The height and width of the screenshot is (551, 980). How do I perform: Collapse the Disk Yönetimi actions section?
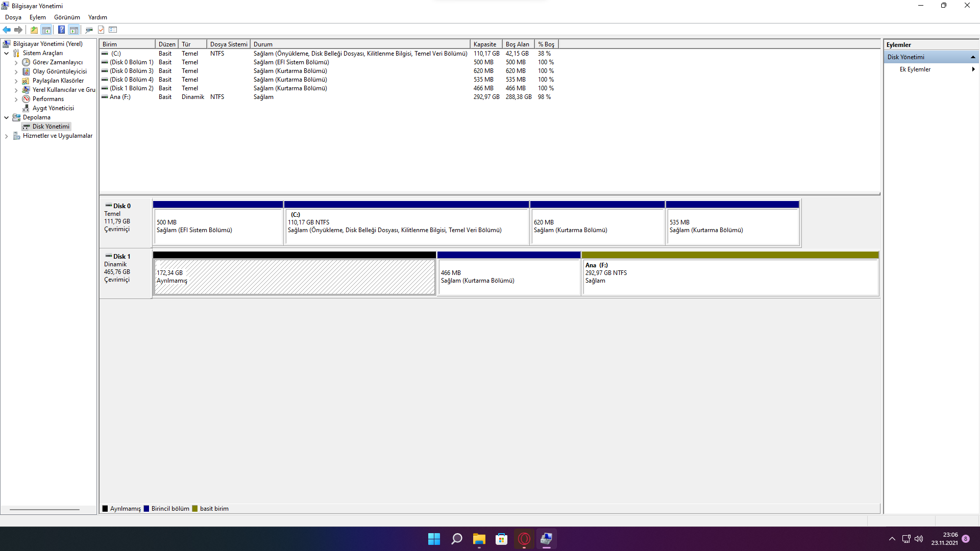tap(973, 57)
